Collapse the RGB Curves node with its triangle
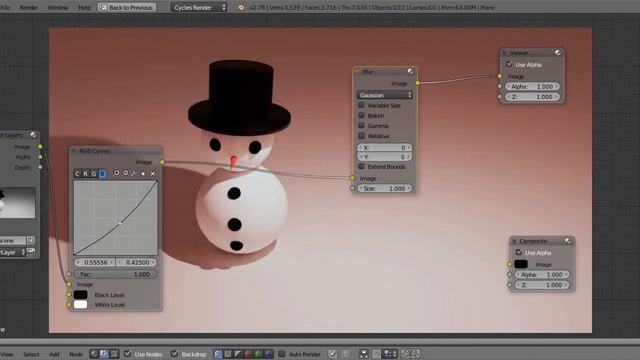The height and width of the screenshot is (360, 640). click(x=74, y=151)
